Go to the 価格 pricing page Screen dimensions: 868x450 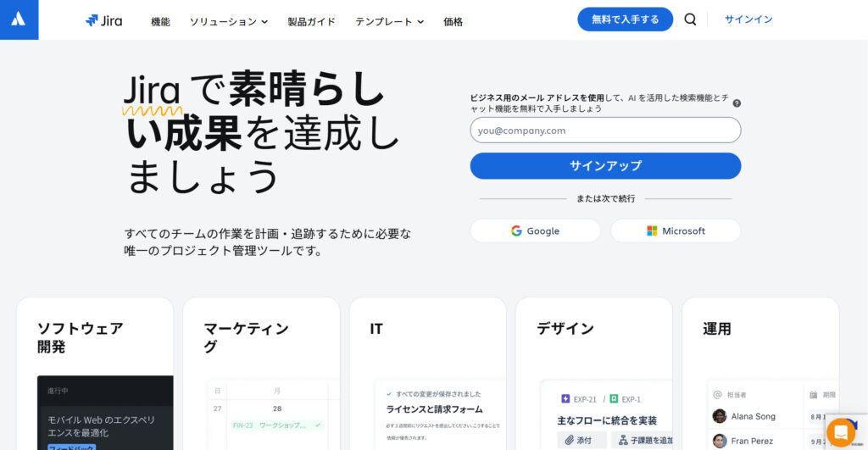point(453,22)
